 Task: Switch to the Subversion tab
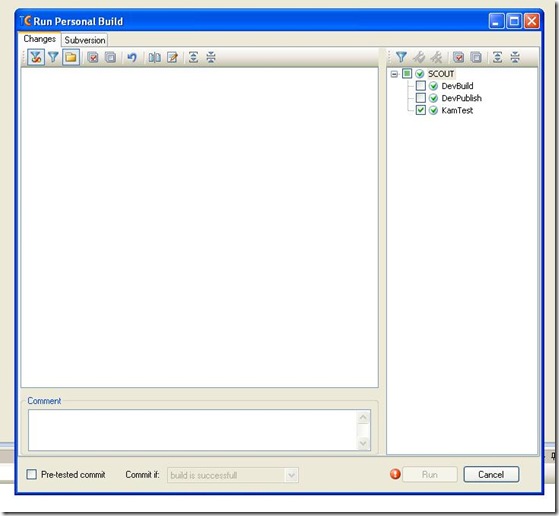[84, 40]
